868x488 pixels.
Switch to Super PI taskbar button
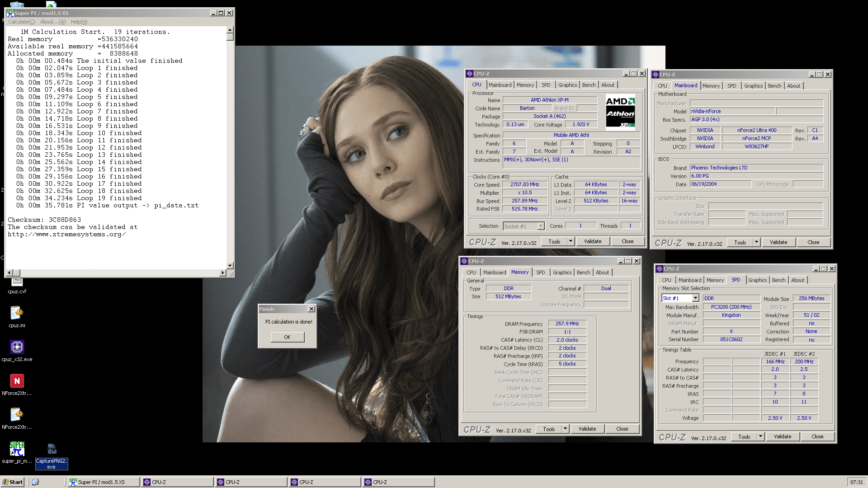pyautogui.click(x=103, y=482)
